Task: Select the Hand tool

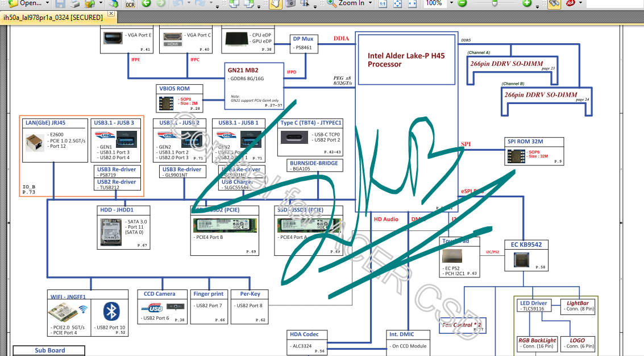Action: click(275, 4)
